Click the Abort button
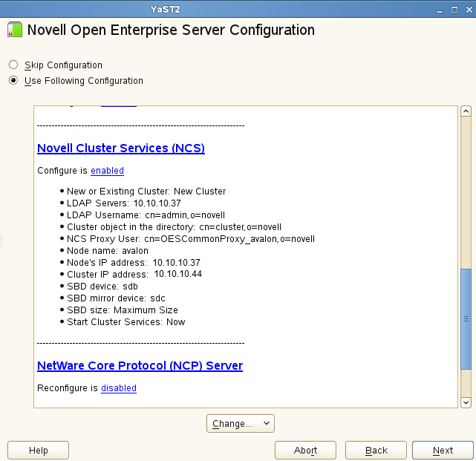476x461 pixels. coord(305,451)
